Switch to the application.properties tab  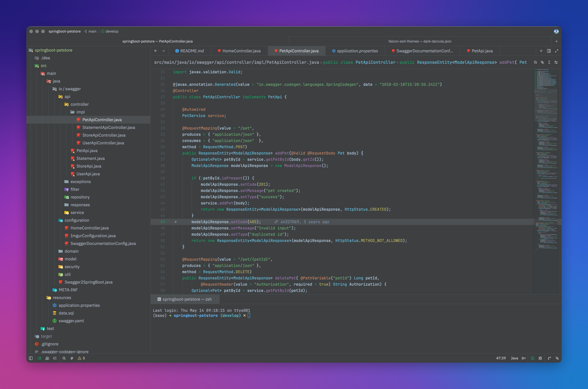pos(355,51)
